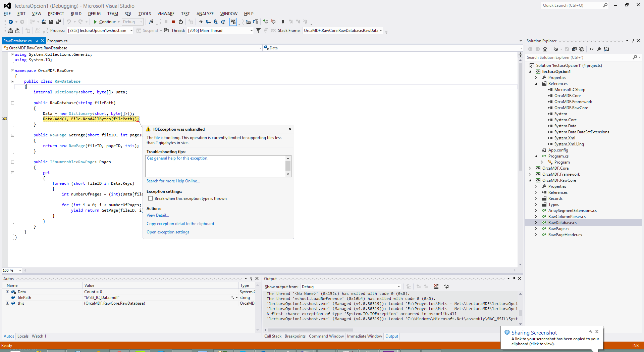Click Open exception settings link
The width and height of the screenshot is (644, 352).
(168, 232)
